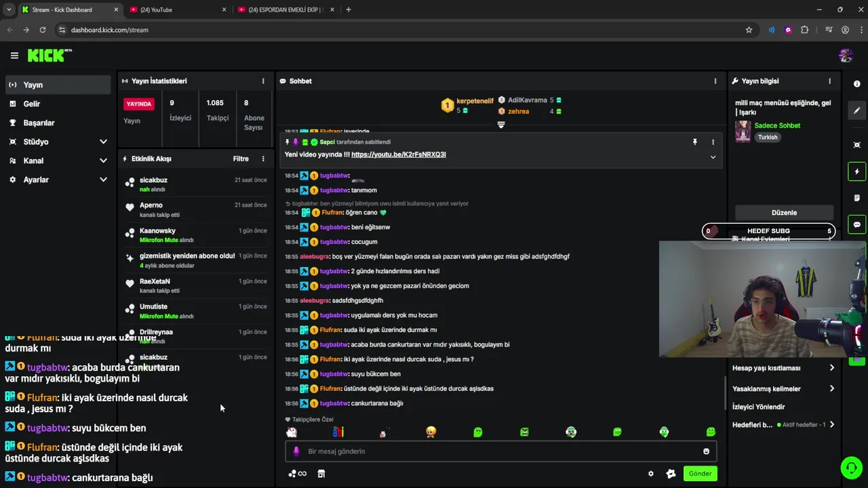The width and height of the screenshot is (868, 488).
Task: Open chat settings gear icon
Action: click(x=651, y=474)
